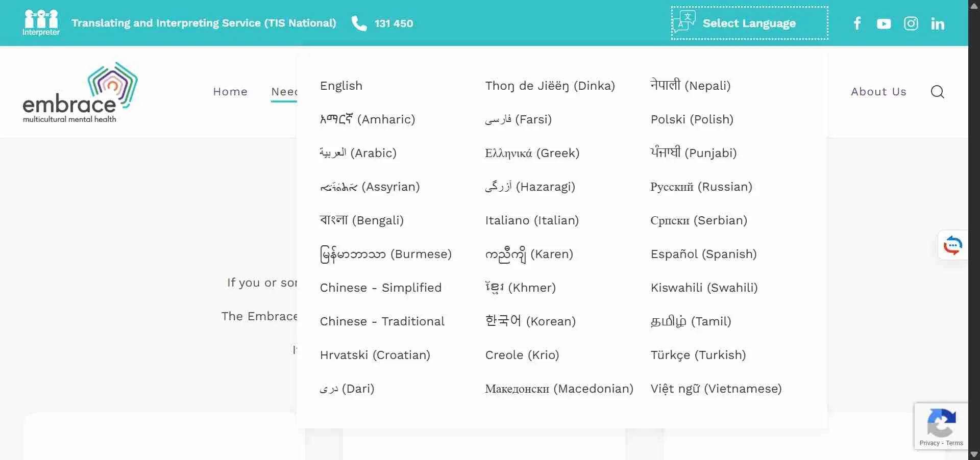
Task: Open the About Us menu item
Action: coord(878,92)
